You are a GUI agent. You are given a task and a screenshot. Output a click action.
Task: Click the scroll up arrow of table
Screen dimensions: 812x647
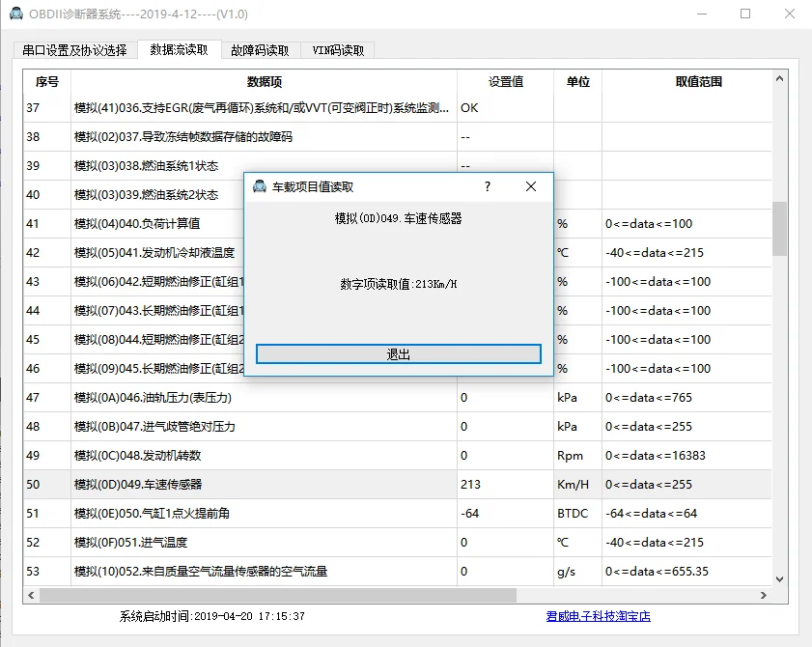point(779,79)
